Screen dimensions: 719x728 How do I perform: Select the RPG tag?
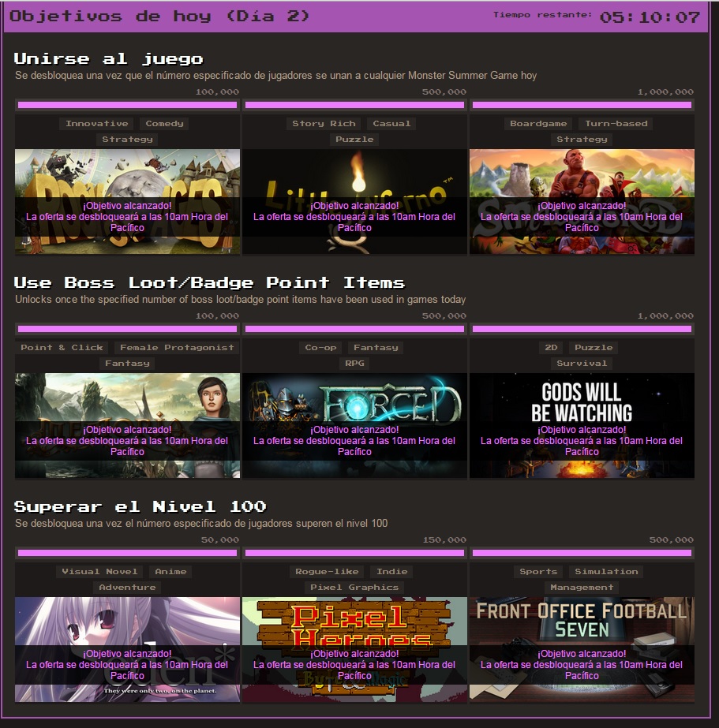coord(354,364)
